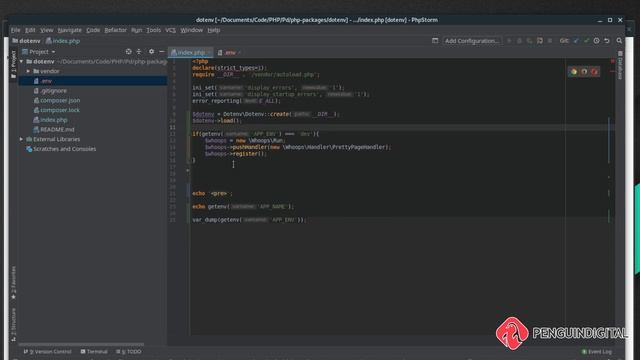
Task: Click Git Update Project arrow icon
Action: pyautogui.click(x=576, y=41)
